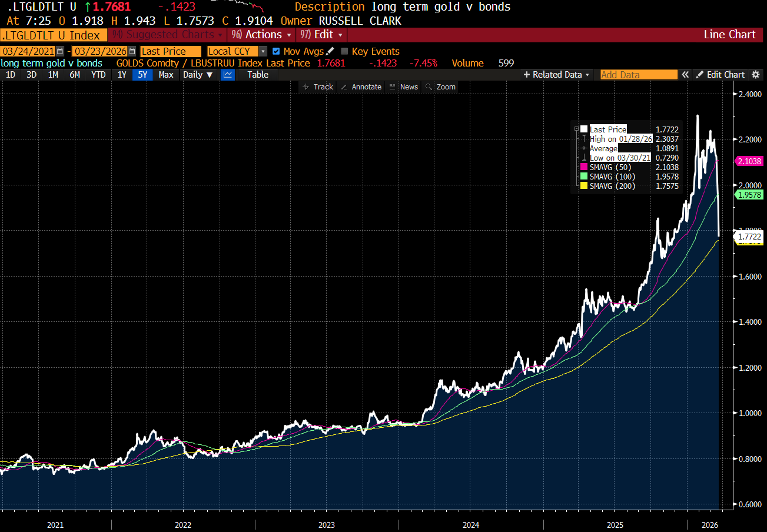Expand the Related Data dropdown
Image resolution: width=767 pixels, height=532 pixels.
[557, 75]
